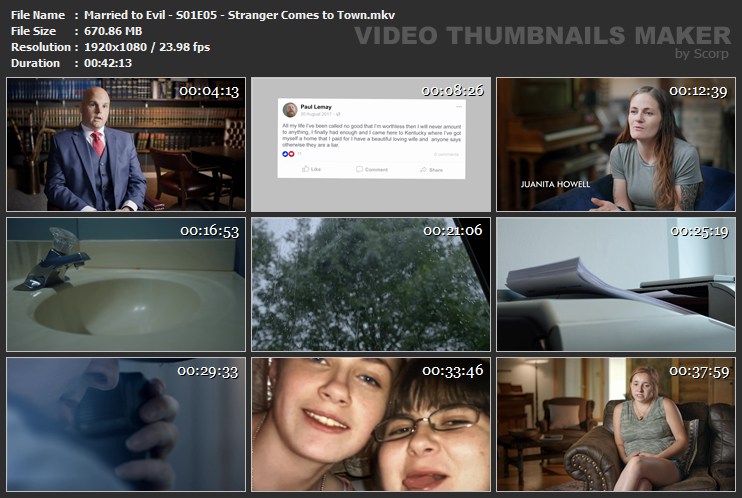
Task: Select the resolution text 1920x1080 / 23.98 fps
Action: pos(147,47)
